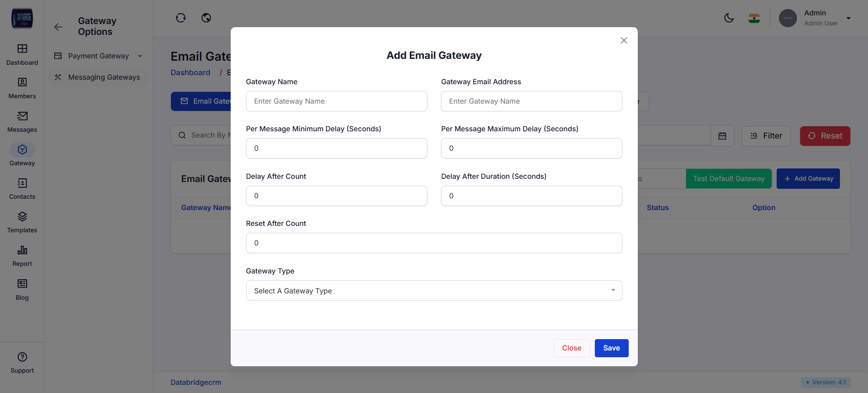The image size is (868, 393).
Task: Click the globe icon in top bar
Action: point(206,18)
